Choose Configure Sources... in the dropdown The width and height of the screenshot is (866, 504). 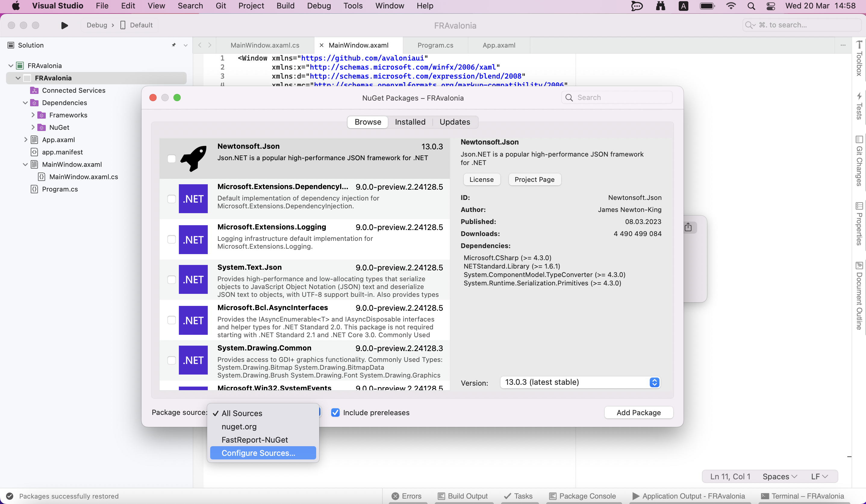(263, 453)
